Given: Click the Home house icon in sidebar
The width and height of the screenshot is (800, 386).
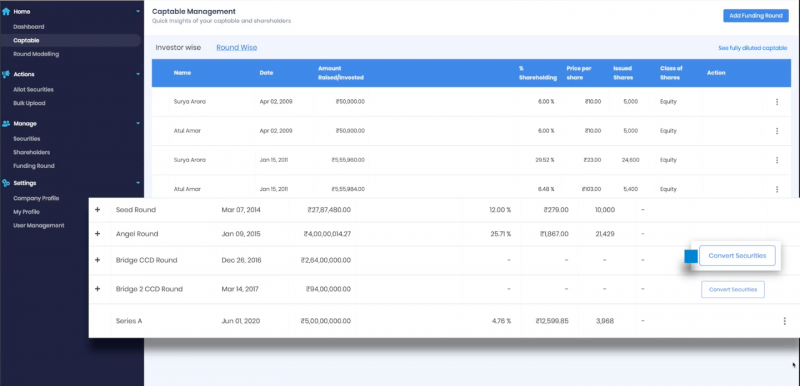Looking at the screenshot, I should pos(6,11).
